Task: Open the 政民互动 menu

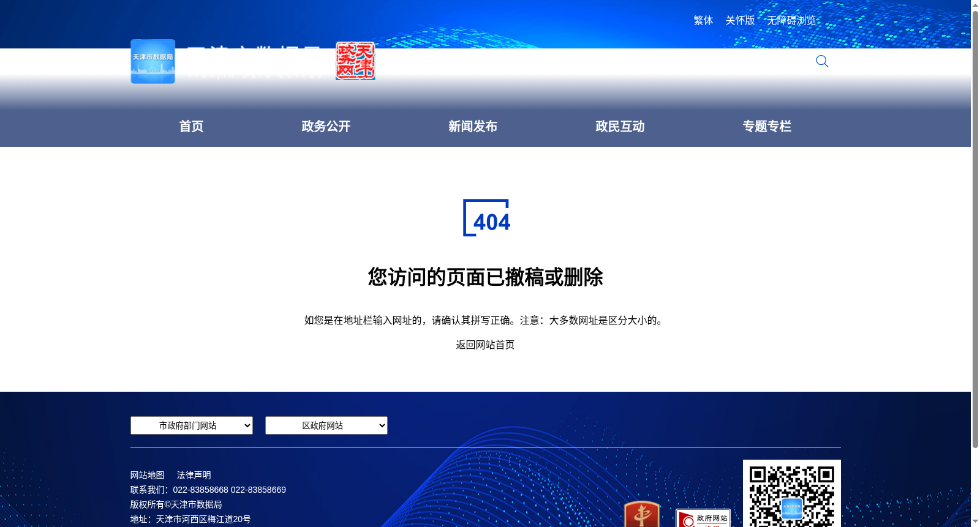Action: pos(620,126)
